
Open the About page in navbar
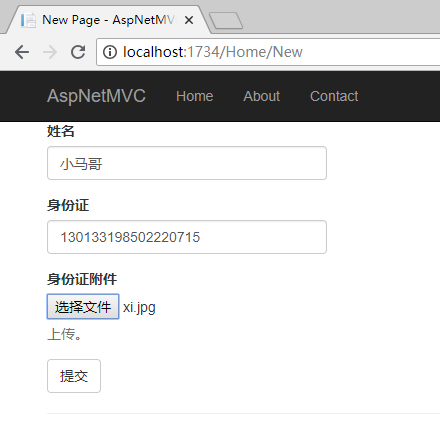[x=262, y=96]
